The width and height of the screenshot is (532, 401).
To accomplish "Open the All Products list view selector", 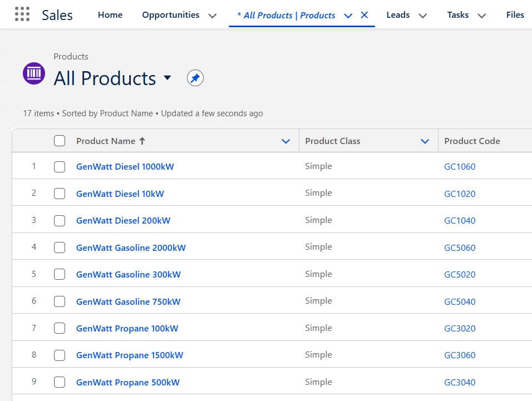I will click(x=168, y=79).
